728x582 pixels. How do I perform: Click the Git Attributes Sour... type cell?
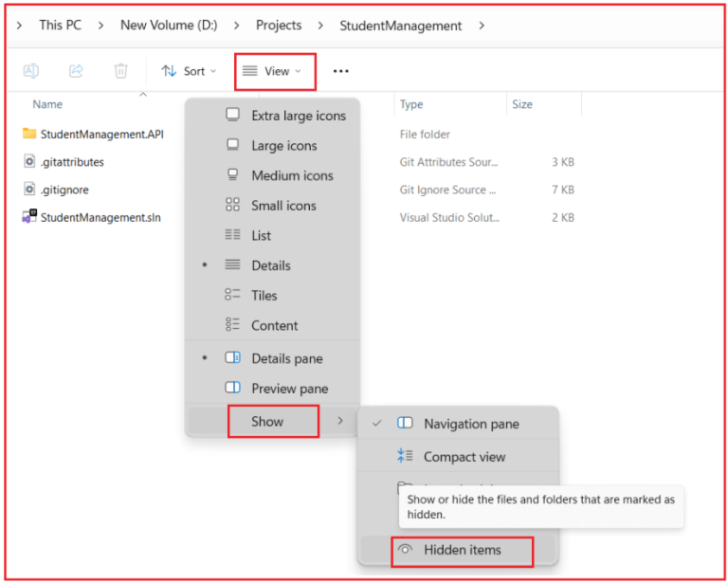[x=448, y=162]
